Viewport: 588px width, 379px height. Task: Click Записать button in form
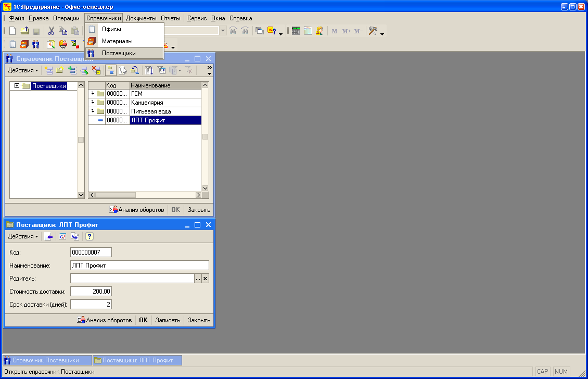click(x=168, y=320)
